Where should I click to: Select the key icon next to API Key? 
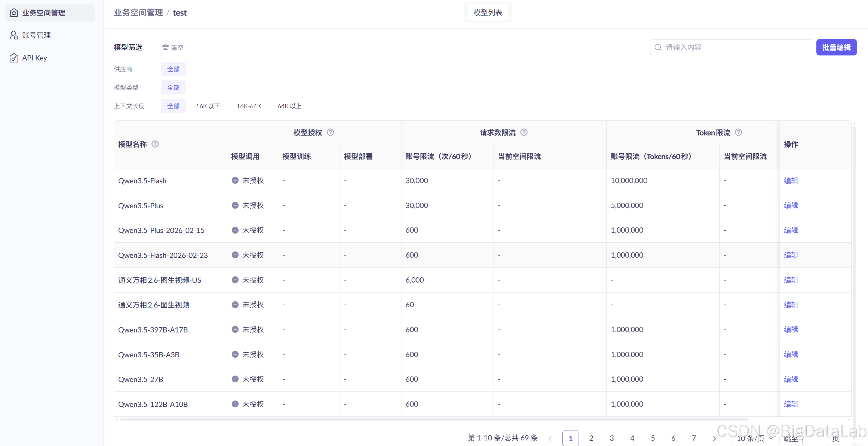point(14,58)
